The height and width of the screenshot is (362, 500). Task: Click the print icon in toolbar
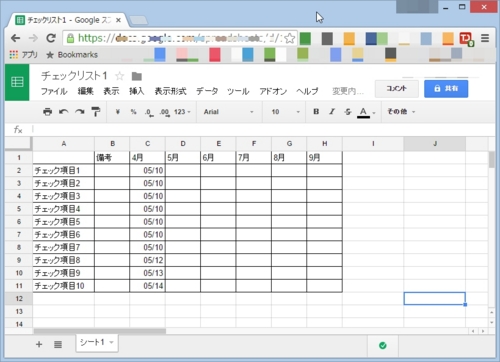[x=47, y=112]
